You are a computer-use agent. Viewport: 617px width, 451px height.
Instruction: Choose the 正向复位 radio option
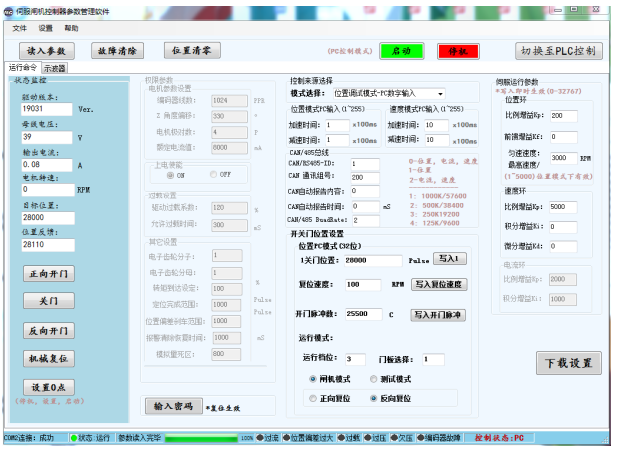click(314, 398)
